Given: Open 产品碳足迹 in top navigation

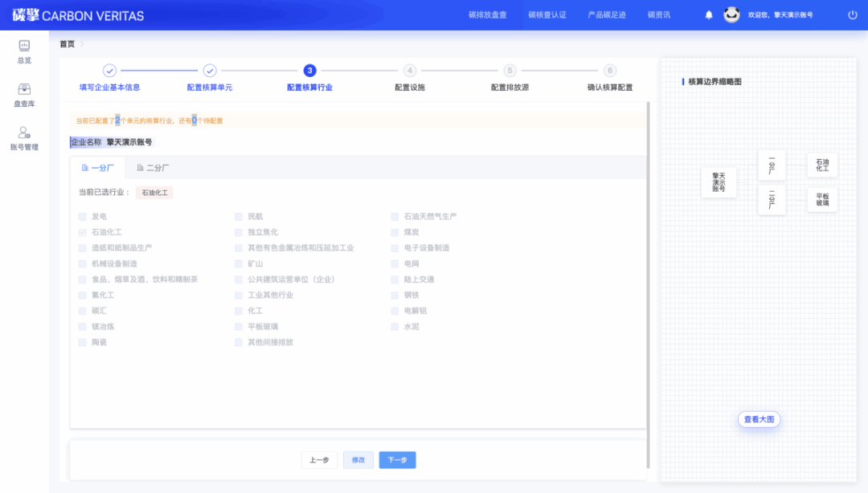Looking at the screenshot, I should (x=607, y=15).
